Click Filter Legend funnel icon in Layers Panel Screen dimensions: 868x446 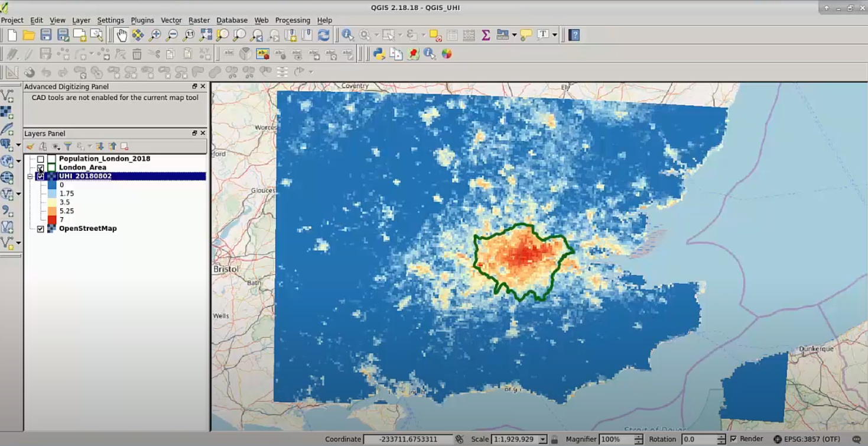click(68, 146)
